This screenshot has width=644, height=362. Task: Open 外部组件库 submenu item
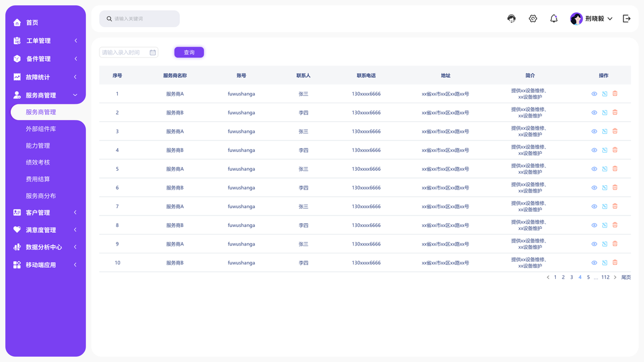pyautogui.click(x=40, y=129)
